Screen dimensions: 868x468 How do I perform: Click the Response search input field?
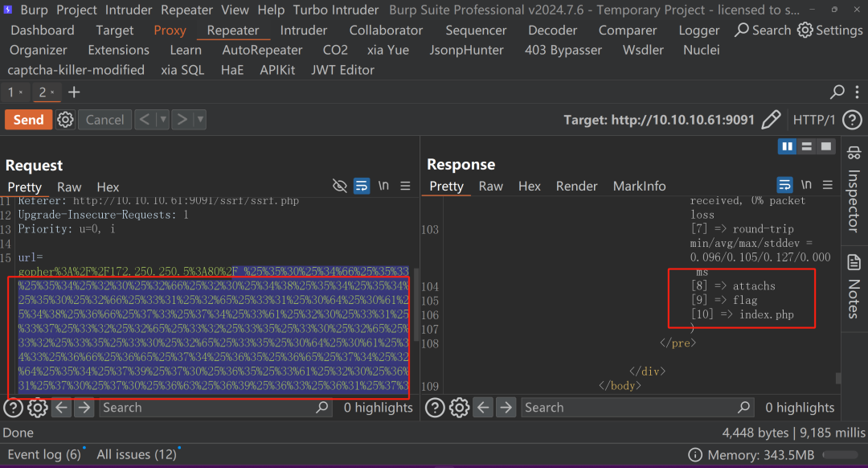[x=629, y=408]
